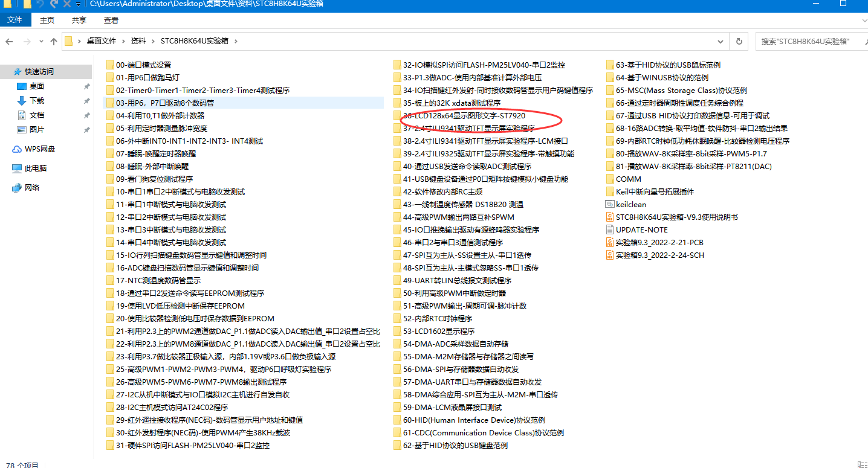
Task: Click the forward navigation arrow
Action: coord(27,41)
